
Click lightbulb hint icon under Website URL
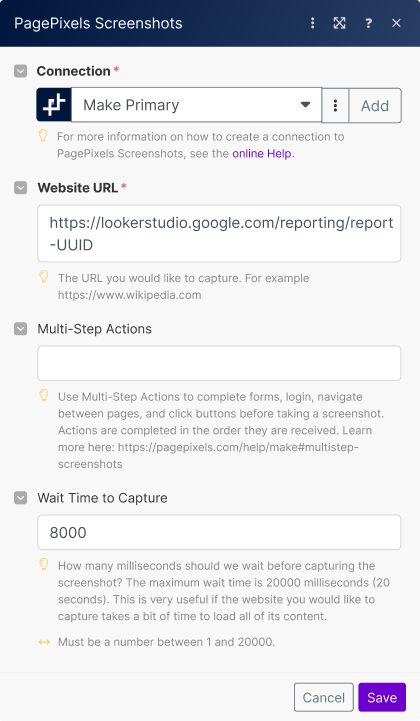44,277
